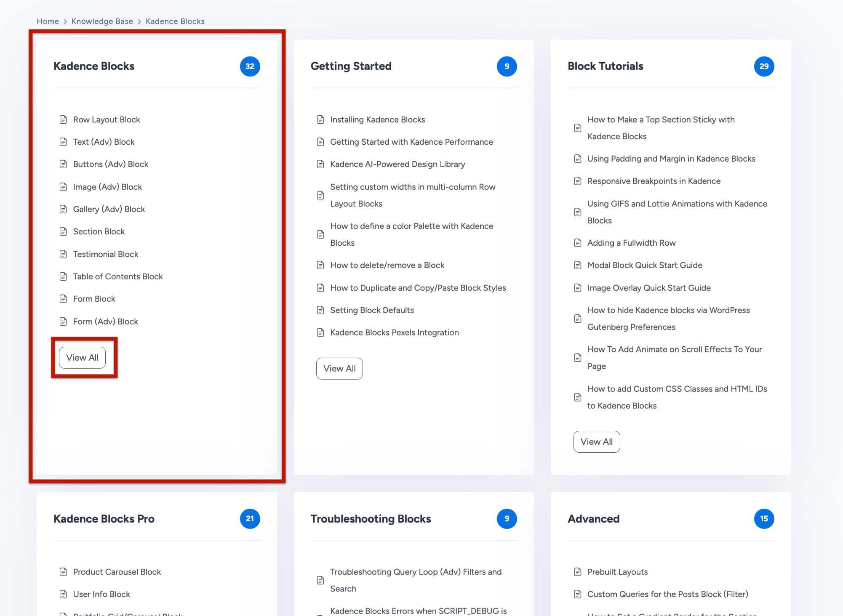The width and height of the screenshot is (843, 616).
Task: Open the Getting Started category heading
Action: 351,66
